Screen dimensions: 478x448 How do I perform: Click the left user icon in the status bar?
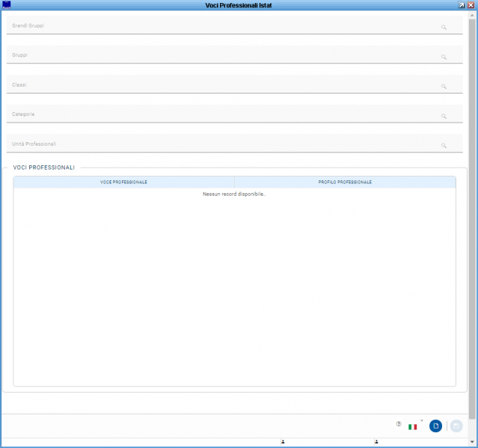(283, 441)
